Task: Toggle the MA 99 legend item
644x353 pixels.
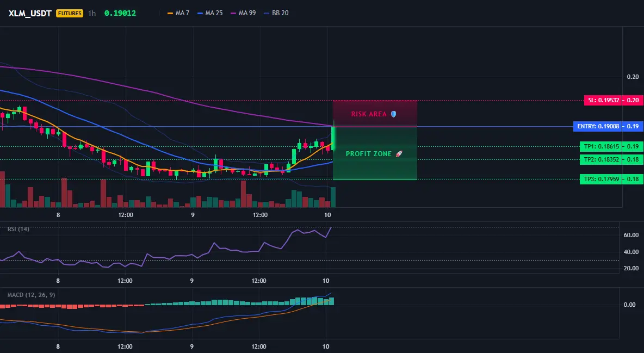Action: [243, 13]
